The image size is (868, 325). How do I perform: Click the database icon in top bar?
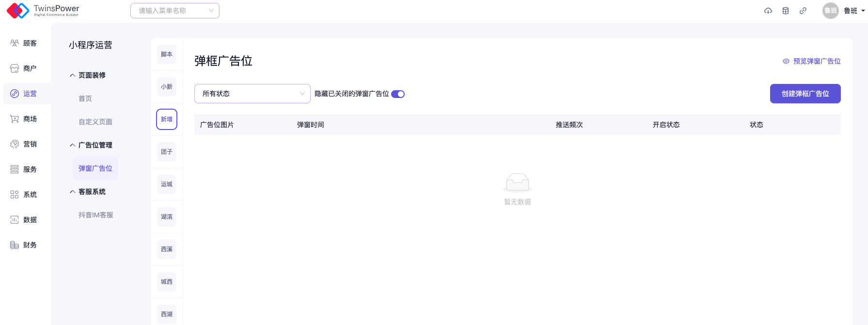(786, 11)
